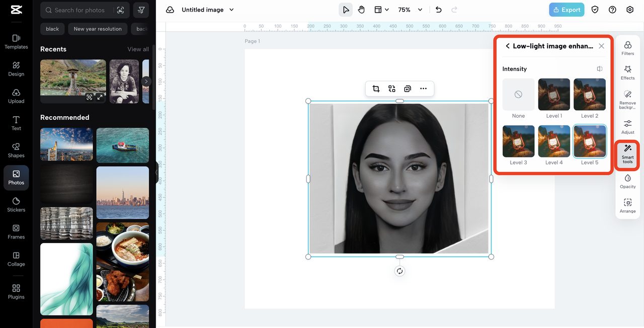Open the Templates sidebar panel
Image resolution: width=644 pixels, height=328 pixels.
click(x=16, y=42)
